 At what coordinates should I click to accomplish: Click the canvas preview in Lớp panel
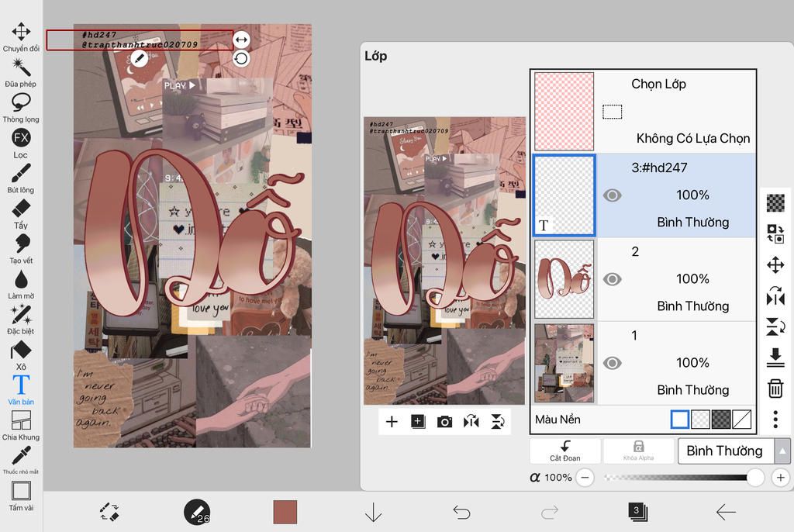tap(444, 261)
